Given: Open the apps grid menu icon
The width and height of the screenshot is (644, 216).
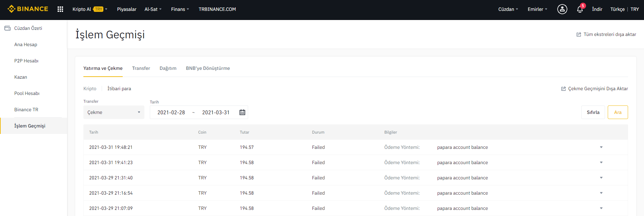Looking at the screenshot, I should click(x=60, y=9).
